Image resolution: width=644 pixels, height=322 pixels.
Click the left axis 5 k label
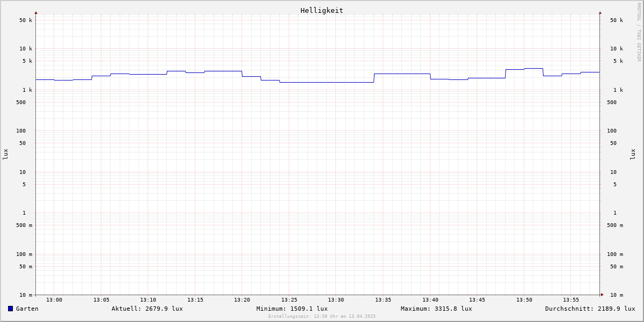point(27,61)
